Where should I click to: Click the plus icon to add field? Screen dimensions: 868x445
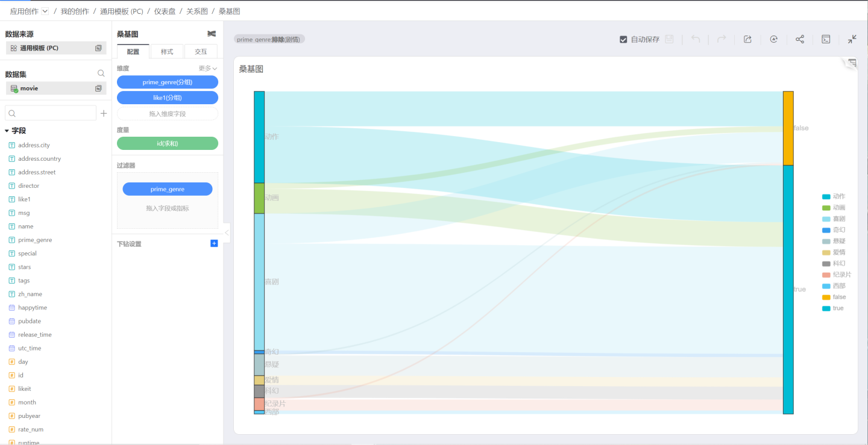[104, 113]
